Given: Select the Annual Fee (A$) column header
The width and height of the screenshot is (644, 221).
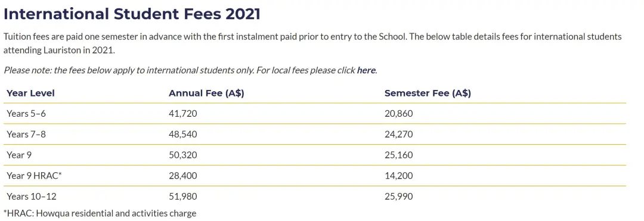Looking at the screenshot, I should [x=206, y=93].
